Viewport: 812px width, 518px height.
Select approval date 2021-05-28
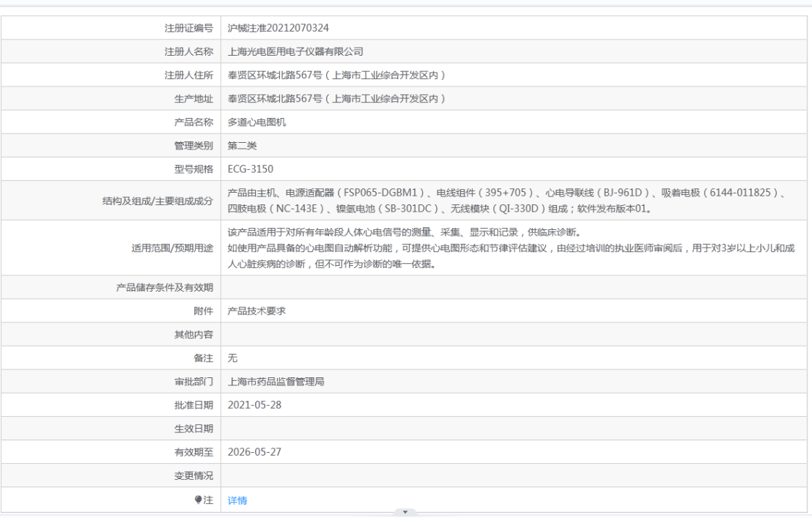(254, 405)
